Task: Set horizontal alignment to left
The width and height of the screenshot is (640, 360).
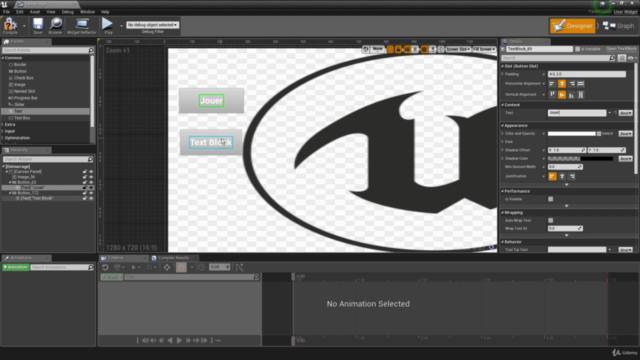Action: click(x=552, y=84)
